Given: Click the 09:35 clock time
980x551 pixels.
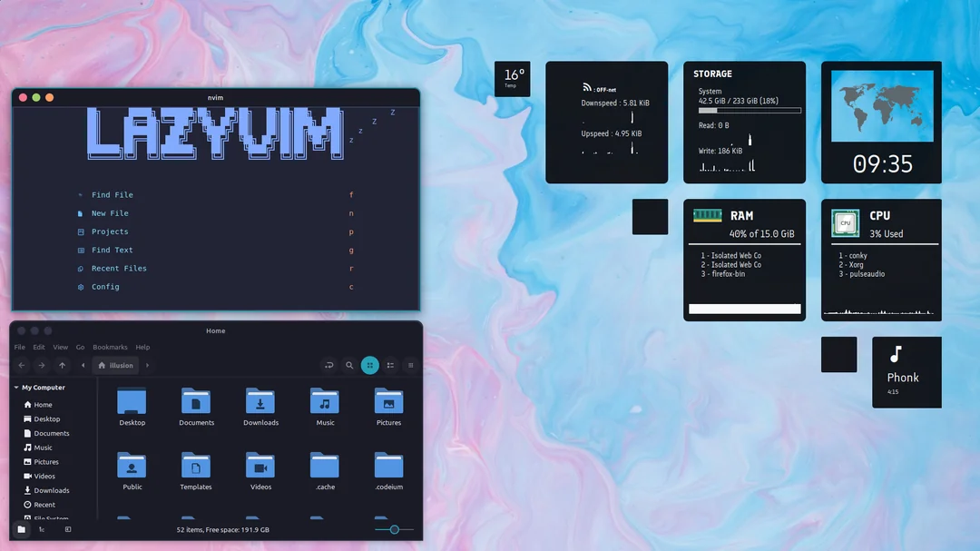Looking at the screenshot, I should (x=883, y=164).
